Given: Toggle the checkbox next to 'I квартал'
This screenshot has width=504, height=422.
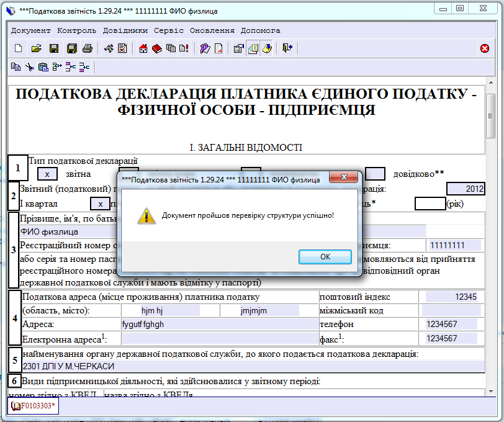Looking at the screenshot, I should 100,204.
